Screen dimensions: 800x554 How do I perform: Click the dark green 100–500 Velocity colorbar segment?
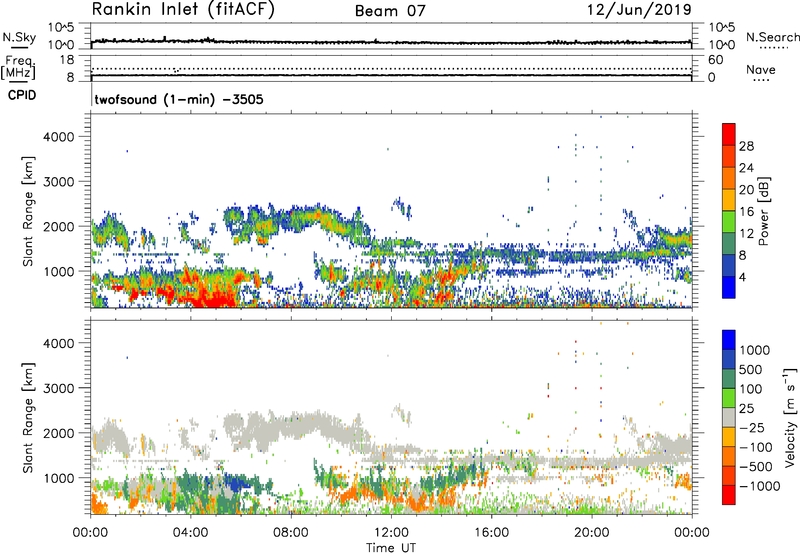(729, 379)
